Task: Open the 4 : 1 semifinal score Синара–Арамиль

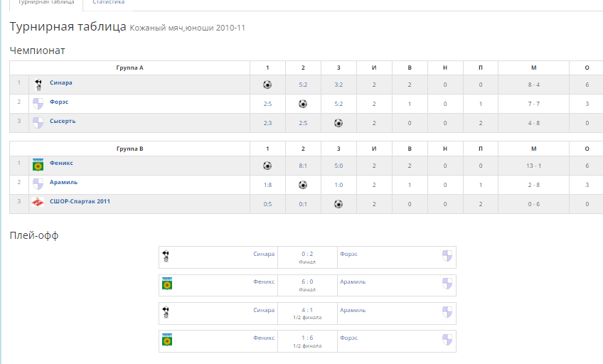Action: (307, 310)
